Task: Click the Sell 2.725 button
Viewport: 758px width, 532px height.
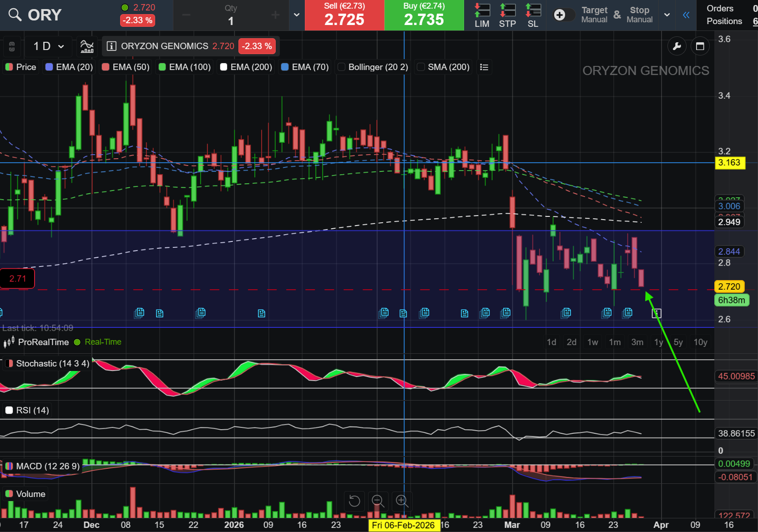Action: coord(344,15)
